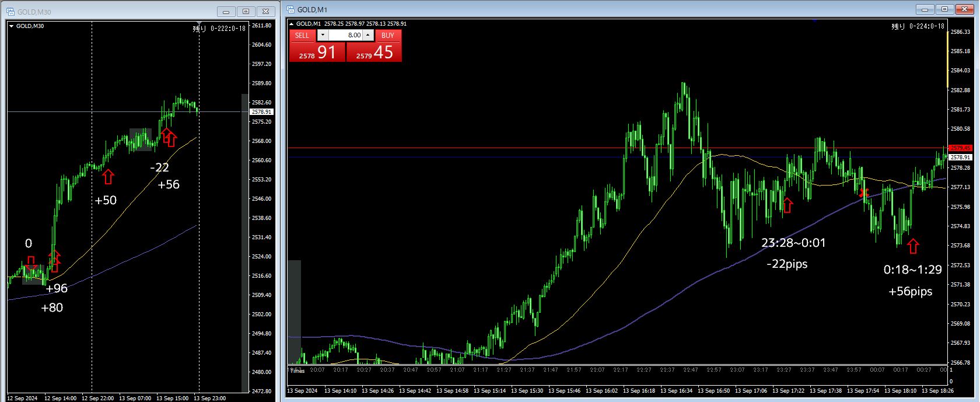The height and width of the screenshot is (402, 980).
Task: Close the GOLD,M30 chart window
Action: click(x=266, y=12)
